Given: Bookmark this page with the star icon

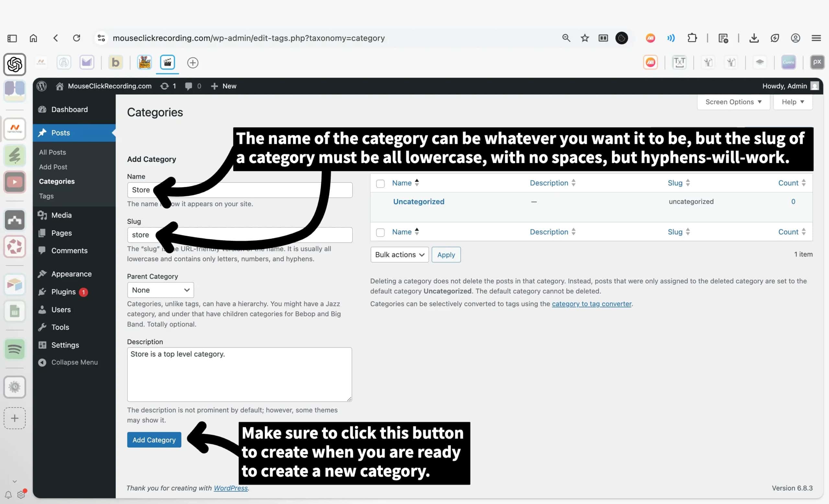Looking at the screenshot, I should click(585, 38).
